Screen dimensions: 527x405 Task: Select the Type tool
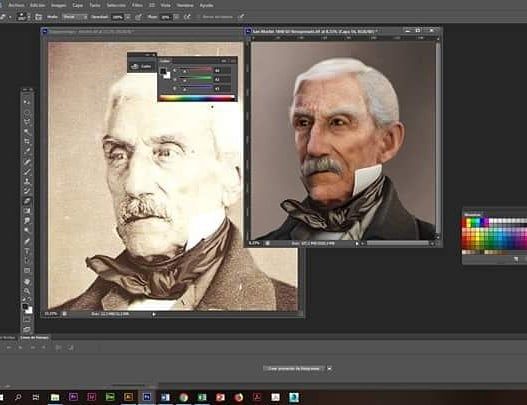27,251
